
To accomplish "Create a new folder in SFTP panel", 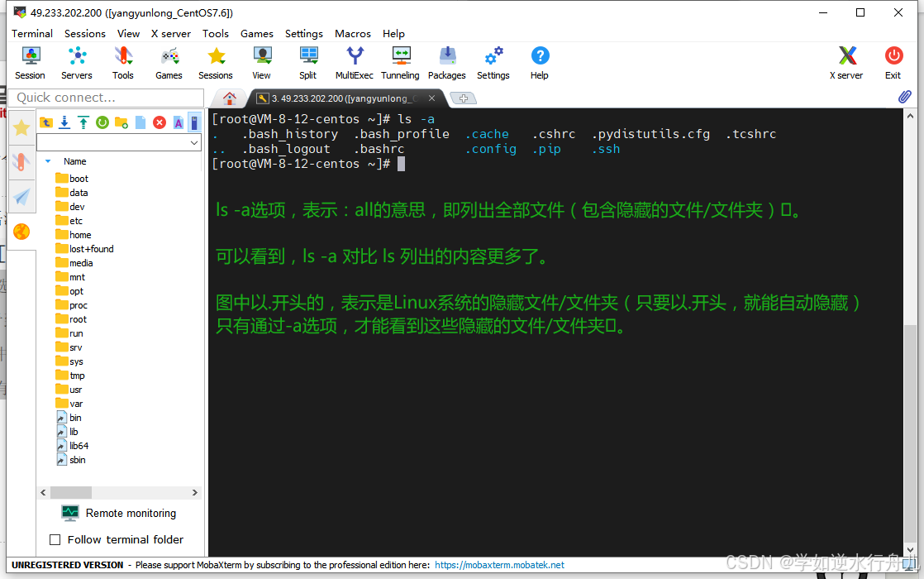I will (121, 122).
